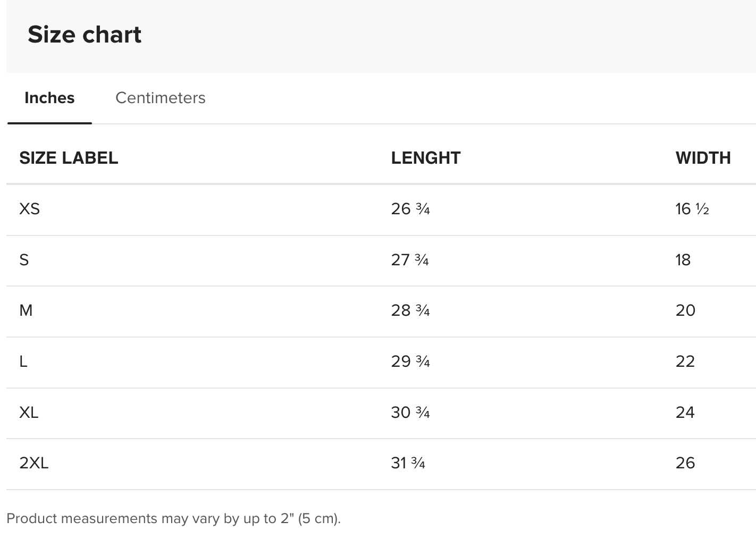Select the S size row label

(24, 260)
